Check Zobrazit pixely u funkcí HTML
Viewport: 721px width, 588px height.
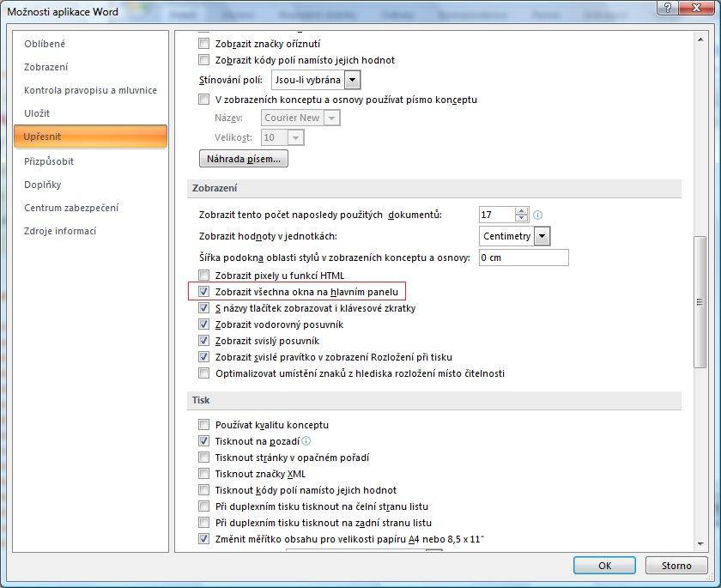(203, 276)
